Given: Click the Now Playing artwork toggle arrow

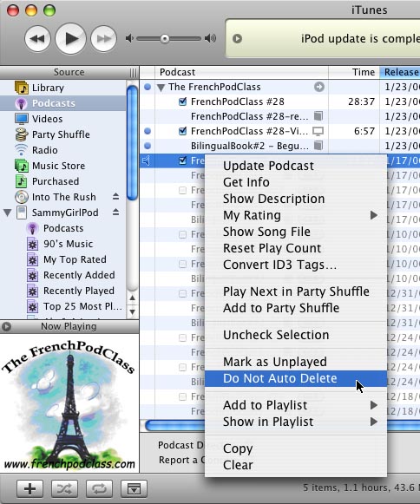Looking at the screenshot, I should (6, 326).
